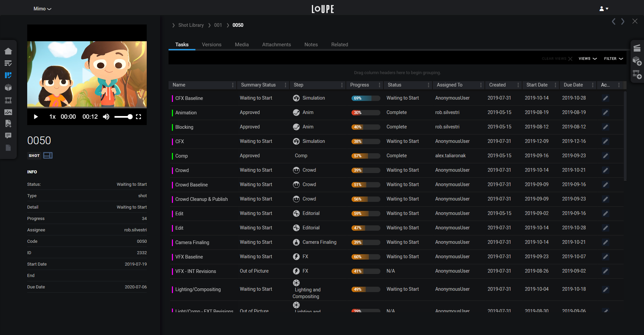
Task: Open the filmstrip sidebar icon
Action: pos(8,100)
